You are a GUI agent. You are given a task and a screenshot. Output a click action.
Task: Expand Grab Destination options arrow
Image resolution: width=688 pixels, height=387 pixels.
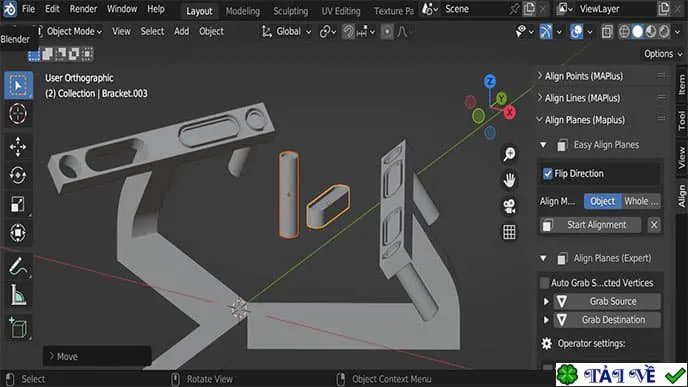click(x=546, y=320)
